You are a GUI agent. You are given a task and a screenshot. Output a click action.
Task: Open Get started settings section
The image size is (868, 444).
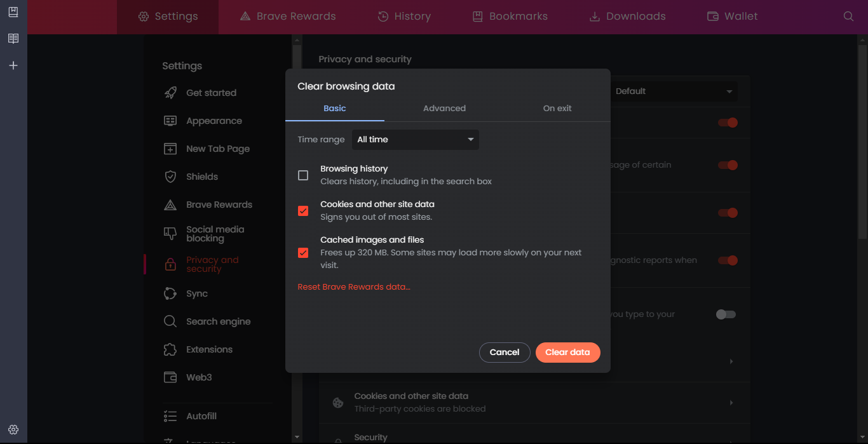point(211,93)
